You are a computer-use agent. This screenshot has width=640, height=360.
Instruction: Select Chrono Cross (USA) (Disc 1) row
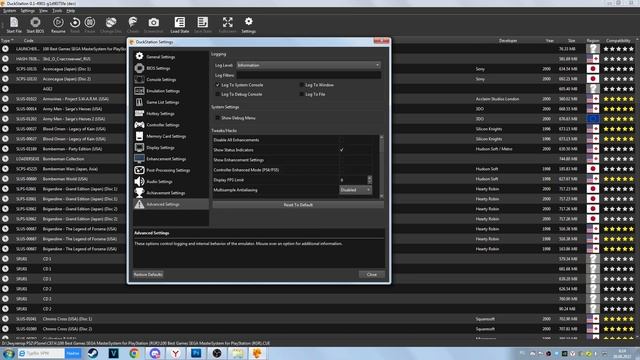coord(318,319)
